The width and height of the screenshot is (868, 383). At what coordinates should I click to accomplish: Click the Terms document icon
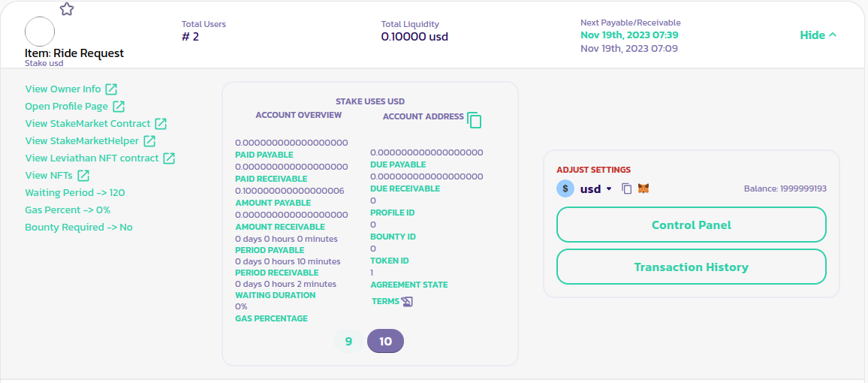(407, 302)
